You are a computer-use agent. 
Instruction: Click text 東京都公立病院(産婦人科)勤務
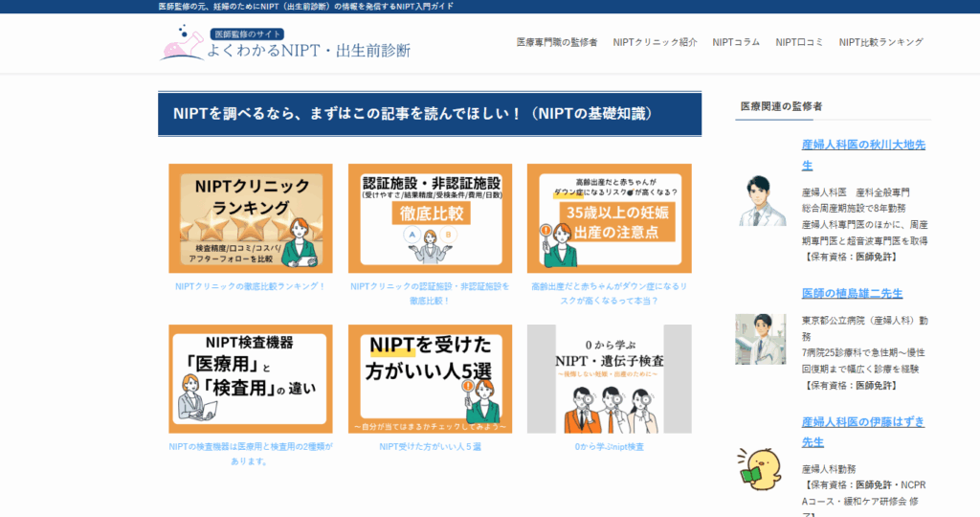click(x=865, y=328)
